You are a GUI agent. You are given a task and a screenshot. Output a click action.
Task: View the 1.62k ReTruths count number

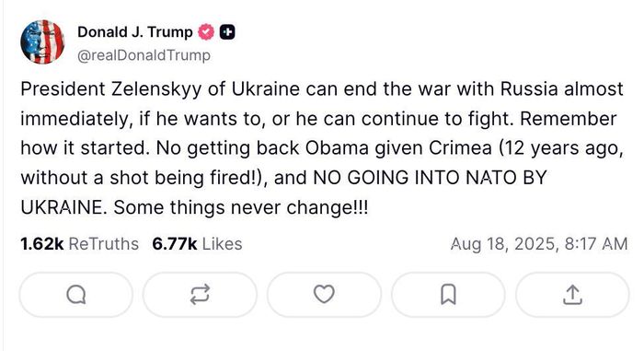(42, 244)
